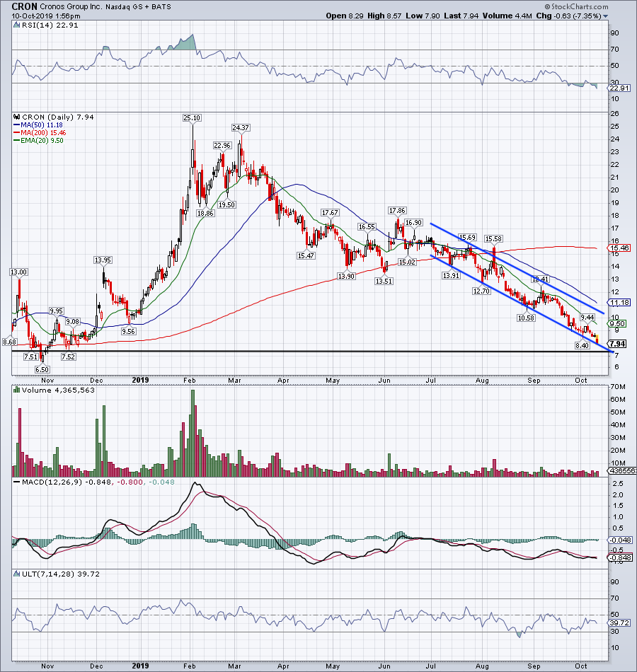Click the 'RSI(14) 22.91' panel label

coord(50,25)
